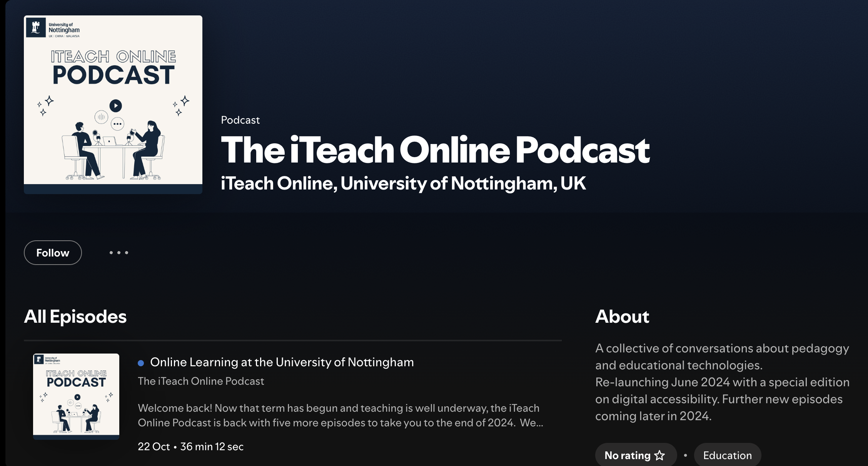Click the blue unplayed dot beside episode title
This screenshot has width=868, height=466.
pyautogui.click(x=141, y=363)
